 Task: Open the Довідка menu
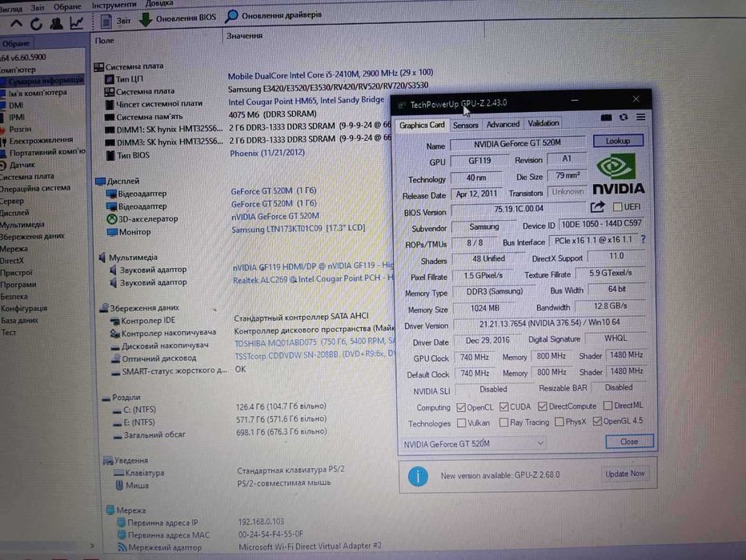point(159,3)
